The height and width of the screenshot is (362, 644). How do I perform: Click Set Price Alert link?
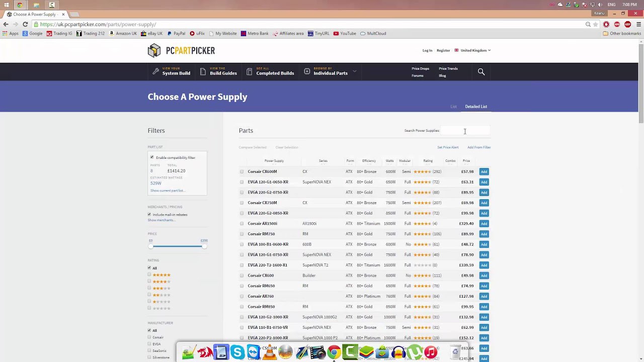[448, 147]
